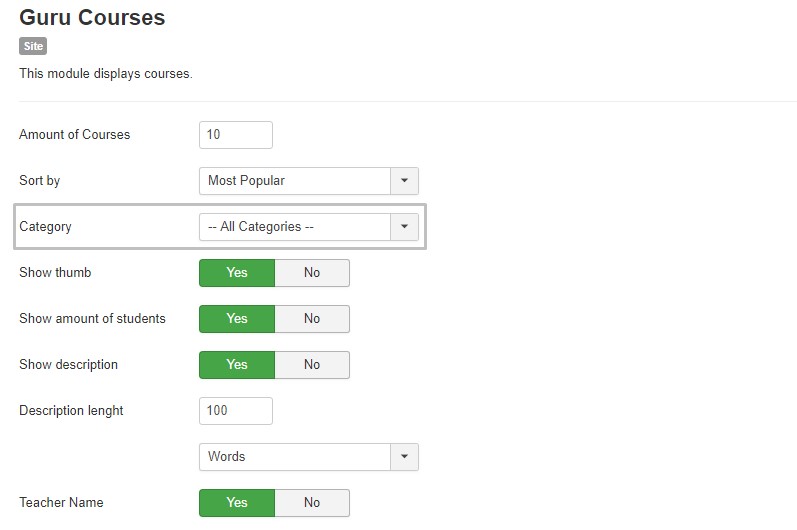This screenshot has height=530, width=797.
Task: Click the Words selection box
Action: pyautogui.click(x=295, y=457)
